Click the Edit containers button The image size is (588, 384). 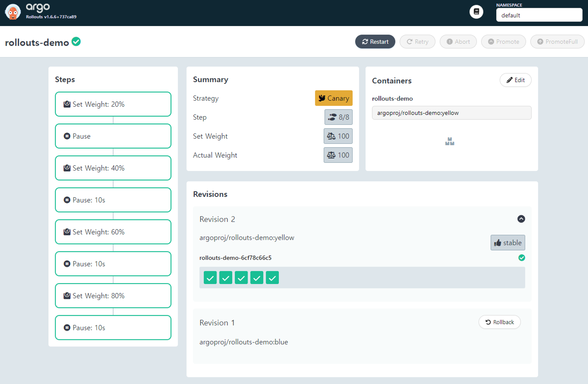tap(515, 80)
